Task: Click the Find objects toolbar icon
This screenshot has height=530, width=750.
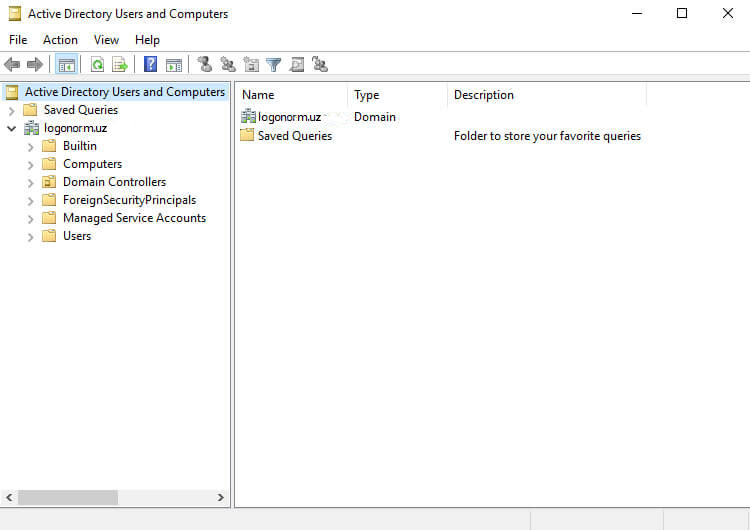Action: click(297, 65)
